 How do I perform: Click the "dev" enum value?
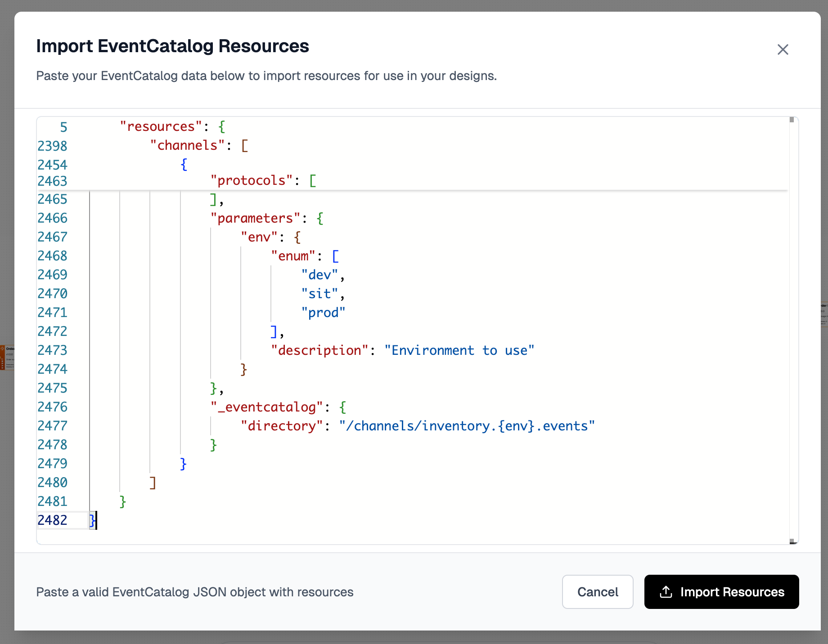(x=319, y=275)
